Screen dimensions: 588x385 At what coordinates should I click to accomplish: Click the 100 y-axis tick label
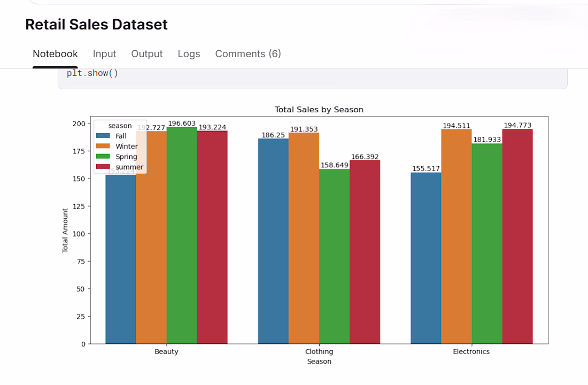click(x=79, y=234)
